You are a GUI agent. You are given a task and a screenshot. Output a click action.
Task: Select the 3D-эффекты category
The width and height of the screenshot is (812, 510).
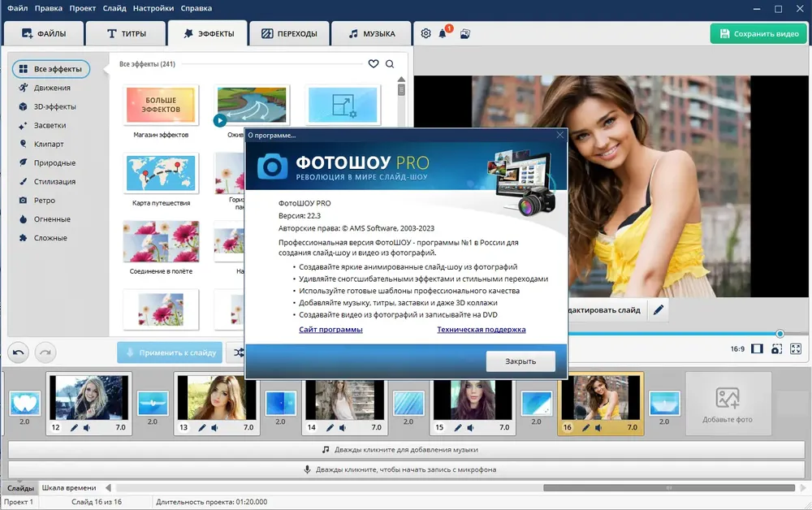[x=55, y=106]
